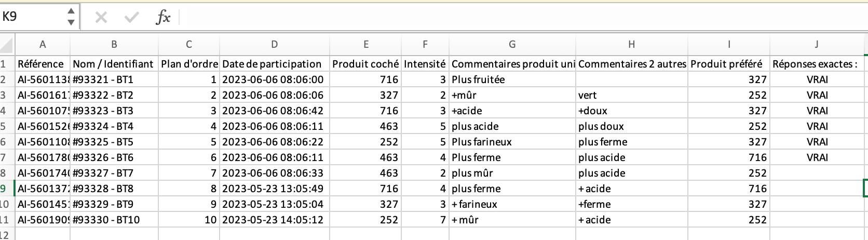Image resolution: width=868 pixels, height=240 pixels.
Task: Click the Date de participation cell
Action: [x=272, y=64]
